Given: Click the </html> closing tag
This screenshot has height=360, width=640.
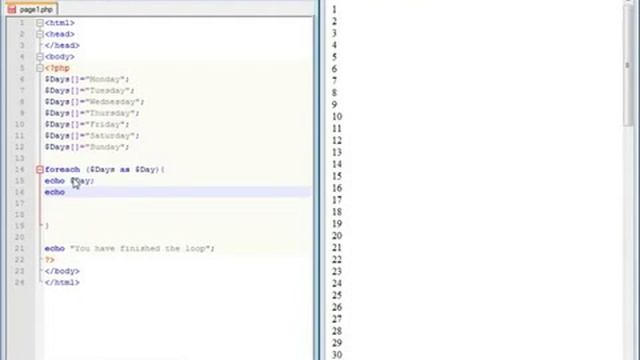Looking at the screenshot, I should pyautogui.click(x=62, y=282).
